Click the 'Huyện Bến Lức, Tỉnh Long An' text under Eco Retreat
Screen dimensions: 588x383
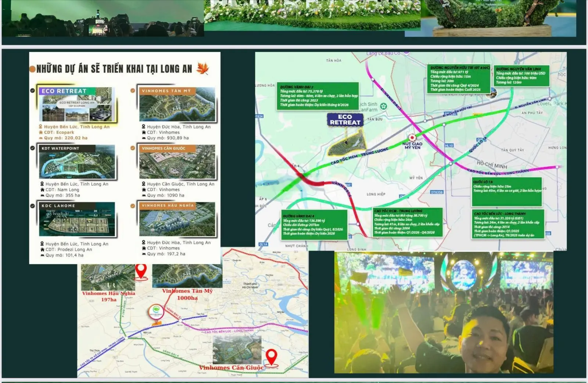point(77,127)
